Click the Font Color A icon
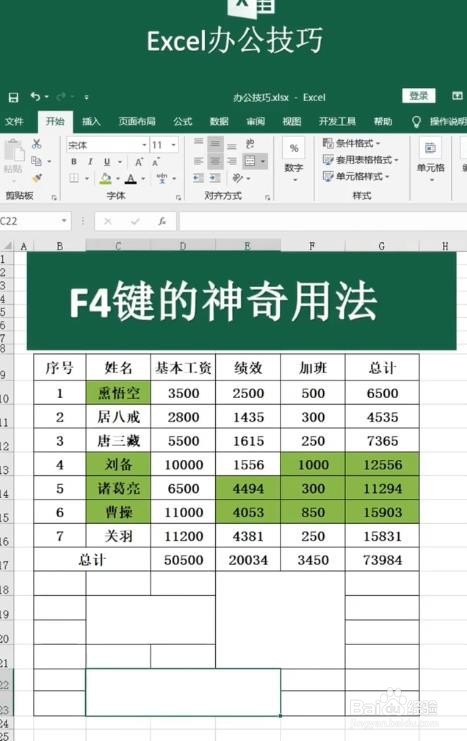 tap(130, 178)
